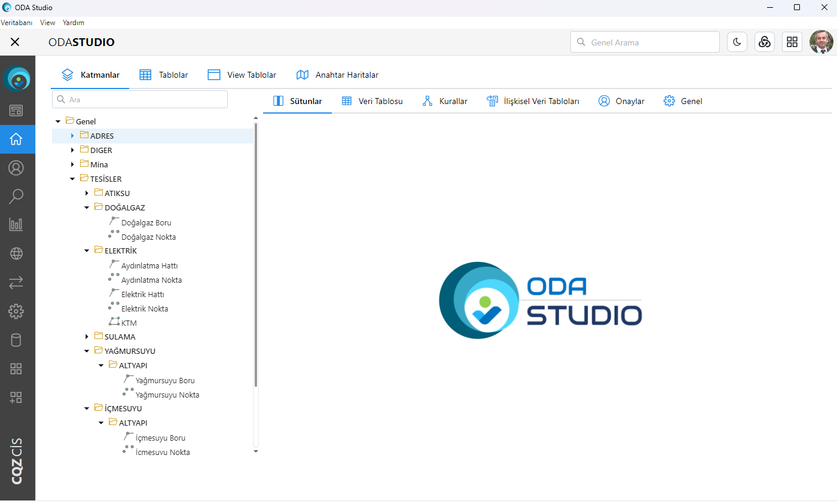Click the bar chart sidebar icon

pyautogui.click(x=17, y=225)
